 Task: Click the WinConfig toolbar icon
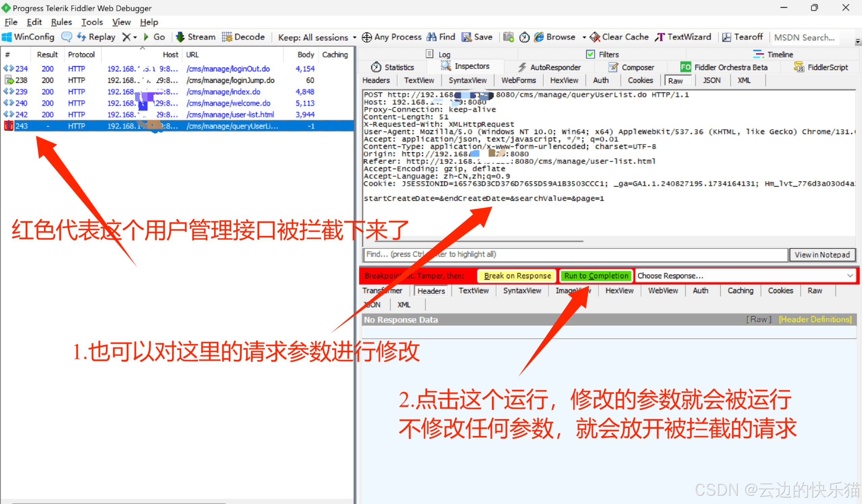tap(7, 37)
